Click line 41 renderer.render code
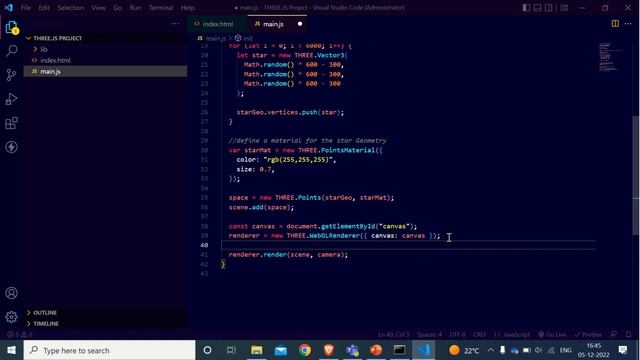This screenshot has height=360, width=640. [288, 255]
